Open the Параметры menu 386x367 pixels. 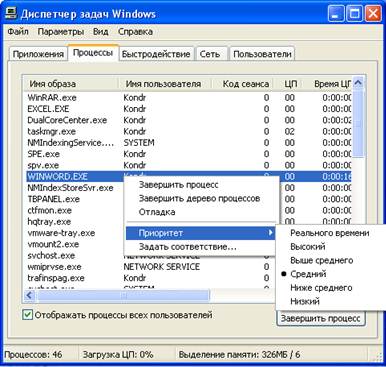60,32
